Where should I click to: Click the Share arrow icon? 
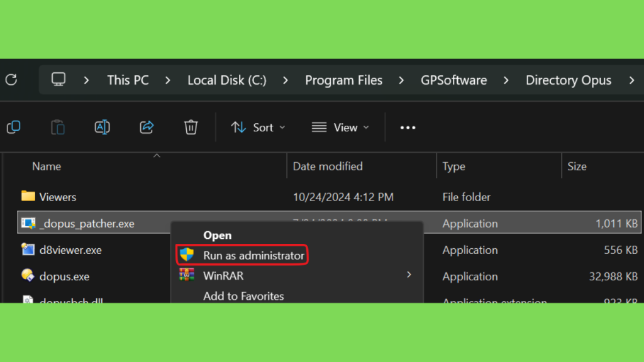point(147,127)
